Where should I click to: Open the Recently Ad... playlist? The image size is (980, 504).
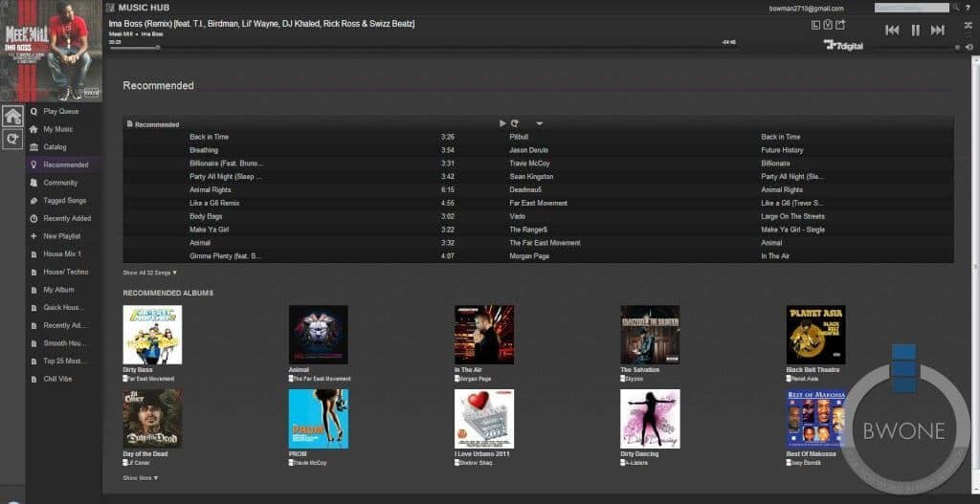pos(64,325)
